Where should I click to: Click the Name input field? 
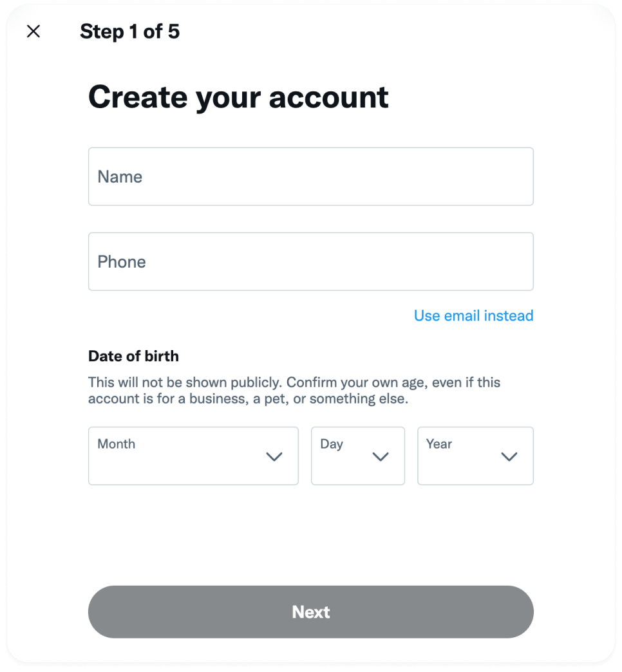[x=310, y=176]
